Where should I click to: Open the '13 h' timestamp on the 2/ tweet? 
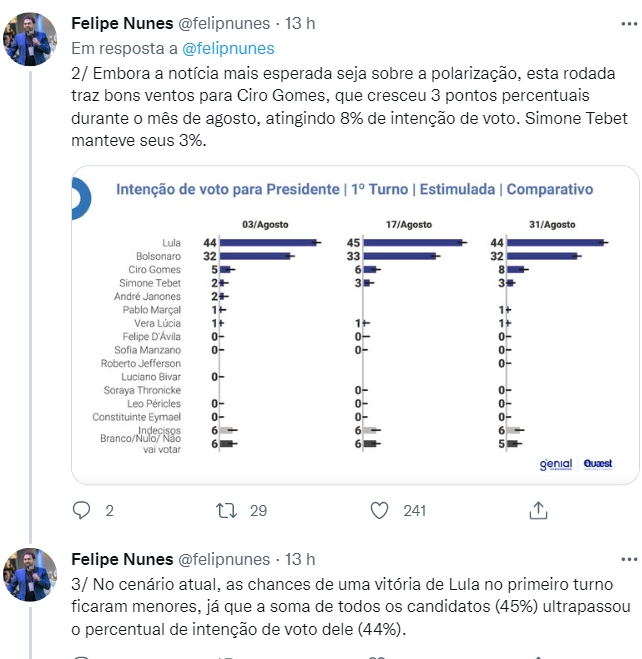(300, 23)
